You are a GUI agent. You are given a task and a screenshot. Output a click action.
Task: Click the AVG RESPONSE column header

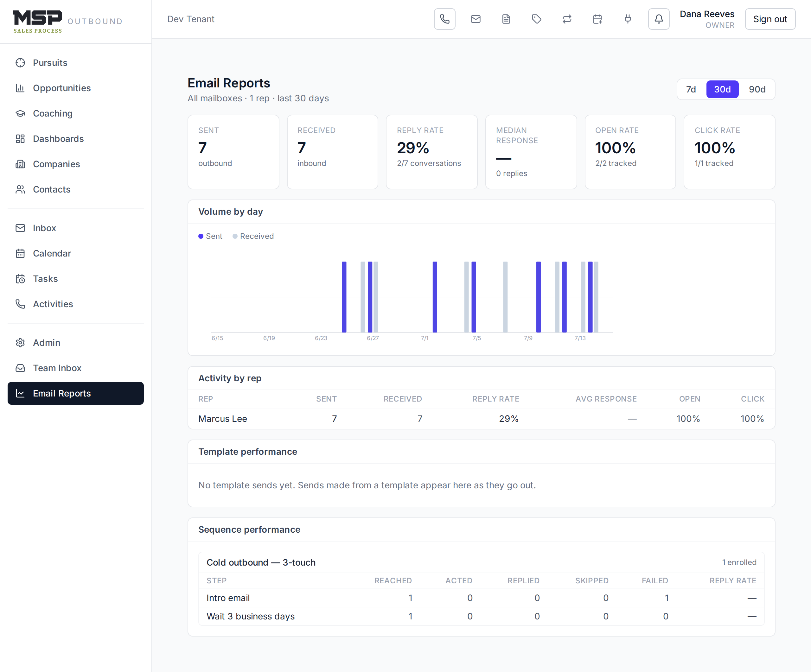[x=606, y=399]
